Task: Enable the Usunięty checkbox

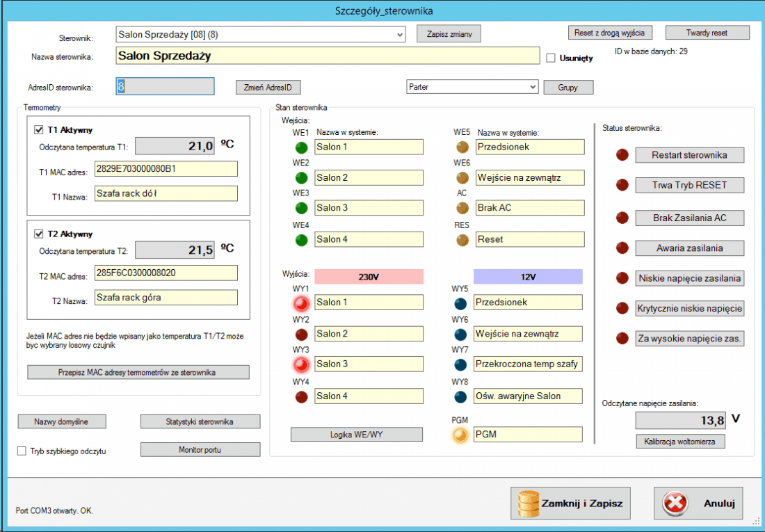Action: (x=551, y=58)
